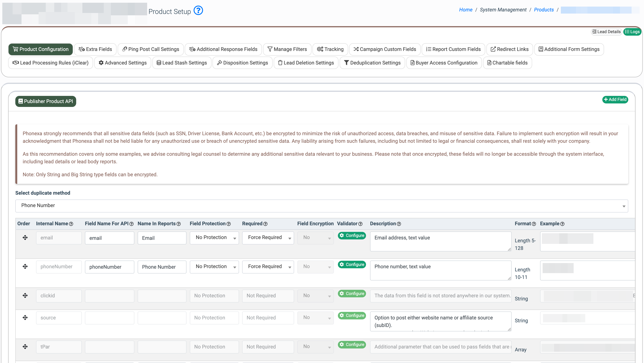Click the drag handle for the email row
Viewport: 644px width, 363px height.
(x=25, y=237)
